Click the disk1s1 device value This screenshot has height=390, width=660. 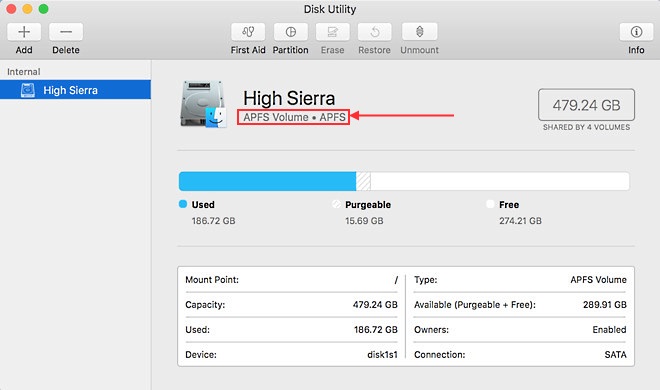click(382, 355)
